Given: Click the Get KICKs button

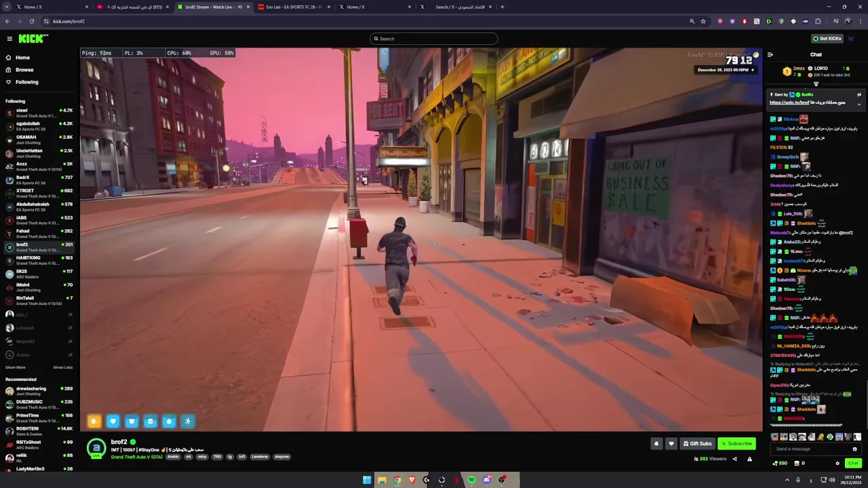Looking at the screenshot, I should tap(827, 39).
